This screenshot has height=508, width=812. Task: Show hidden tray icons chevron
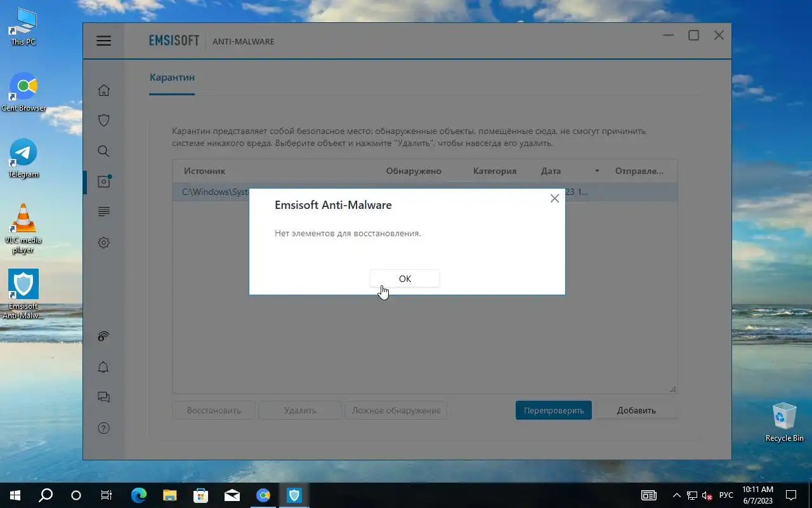(676, 495)
